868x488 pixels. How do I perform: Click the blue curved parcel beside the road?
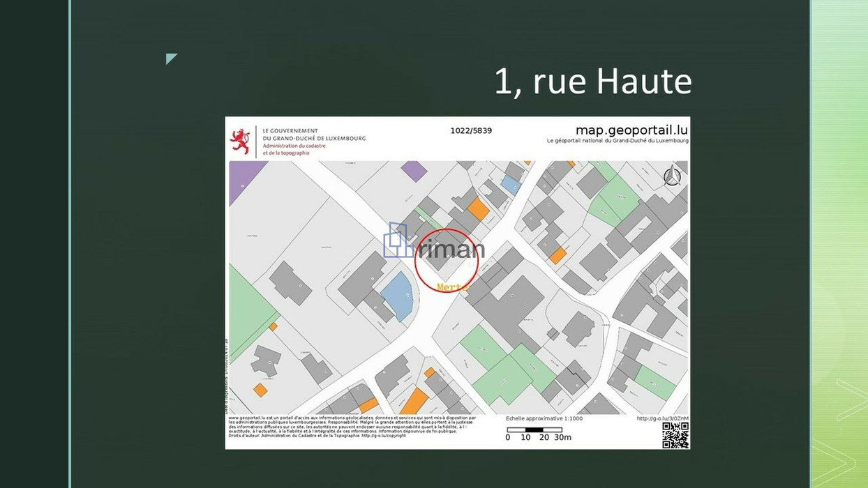coord(397,295)
